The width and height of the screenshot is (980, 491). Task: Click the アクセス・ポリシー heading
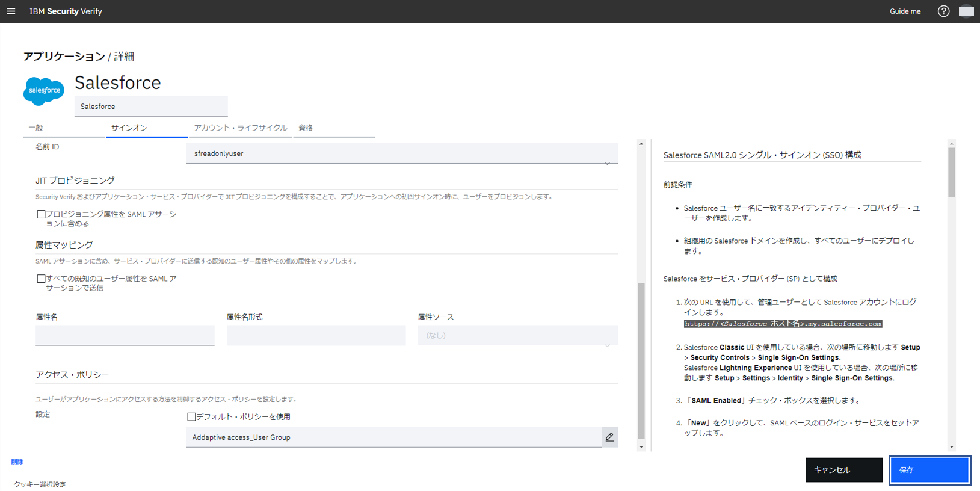[72, 375]
